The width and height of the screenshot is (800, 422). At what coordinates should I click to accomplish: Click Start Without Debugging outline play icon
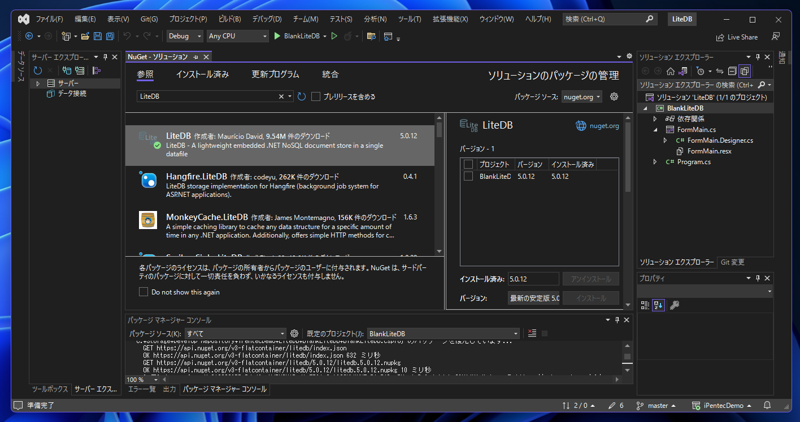[334, 36]
